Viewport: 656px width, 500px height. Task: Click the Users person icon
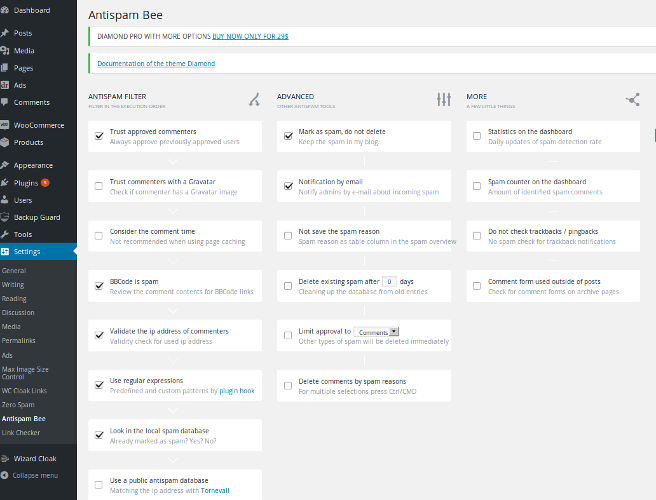click(5, 200)
